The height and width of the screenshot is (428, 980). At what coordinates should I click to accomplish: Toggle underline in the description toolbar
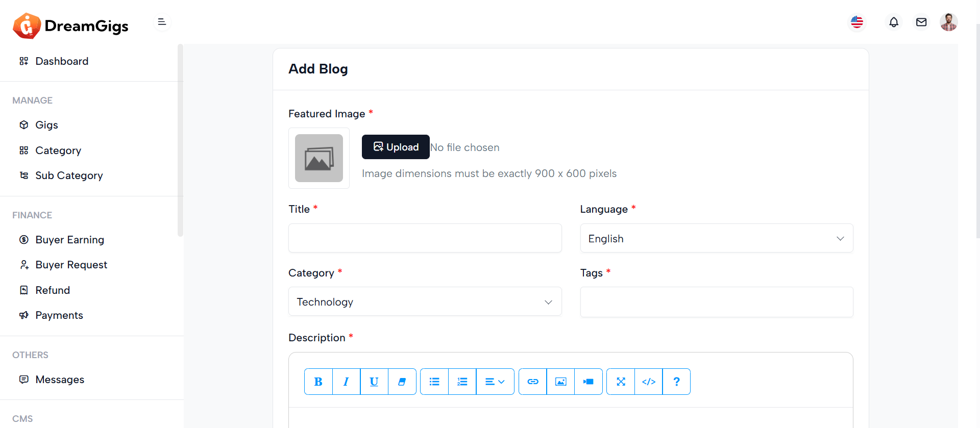tap(374, 382)
